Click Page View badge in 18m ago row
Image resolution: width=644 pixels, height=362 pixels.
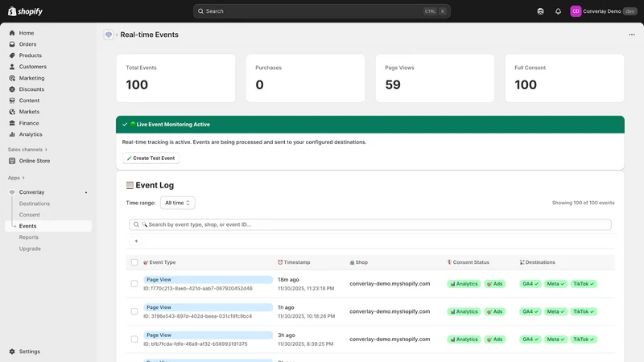[208, 279]
